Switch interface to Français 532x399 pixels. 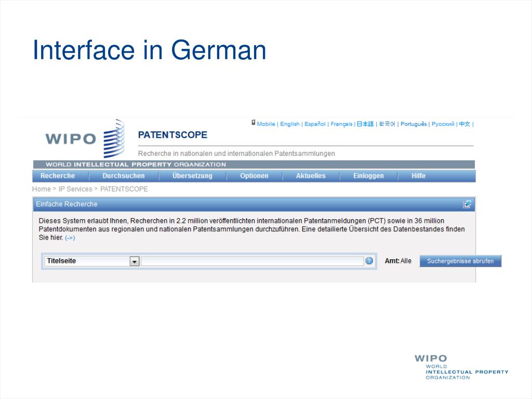[x=342, y=124]
